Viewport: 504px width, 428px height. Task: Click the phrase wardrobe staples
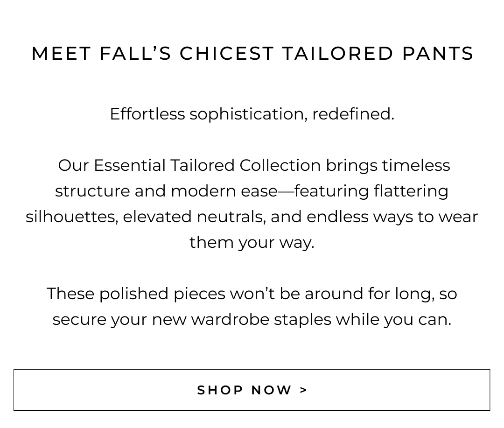(260, 319)
